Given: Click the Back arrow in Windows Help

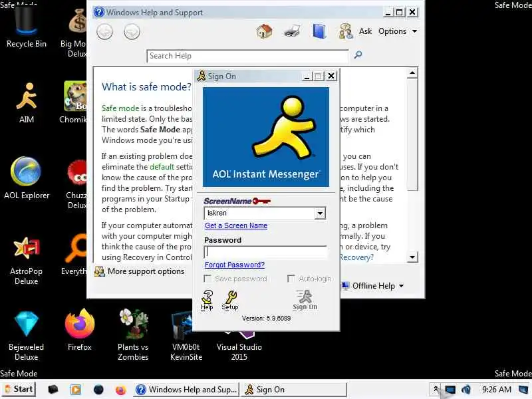Looking at the screenshot, I should click(x=104, y=32).
